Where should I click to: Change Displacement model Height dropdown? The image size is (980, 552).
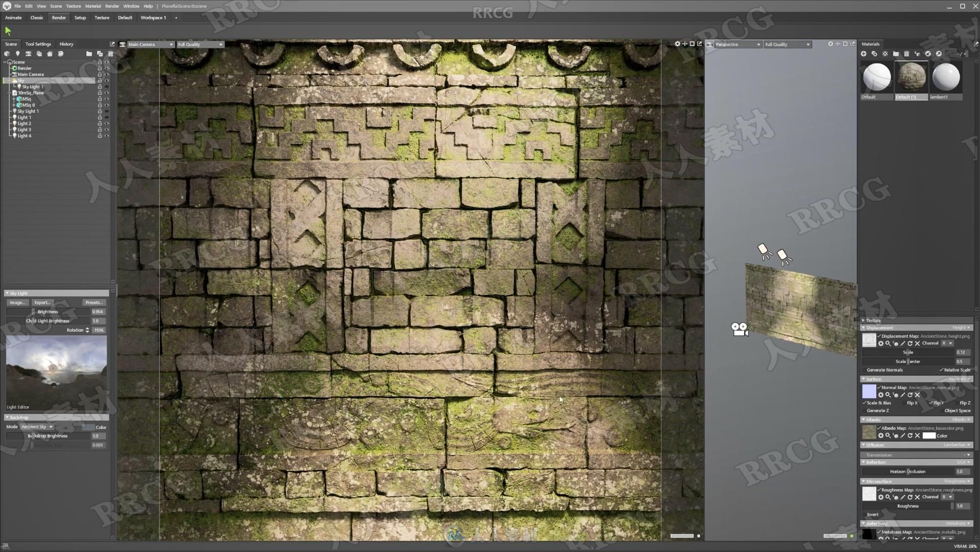point(961,328)
